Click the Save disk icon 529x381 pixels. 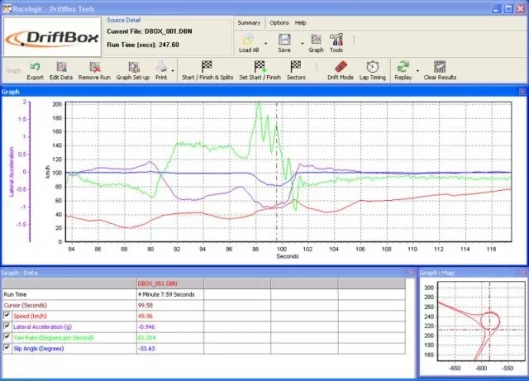[284, 40]
